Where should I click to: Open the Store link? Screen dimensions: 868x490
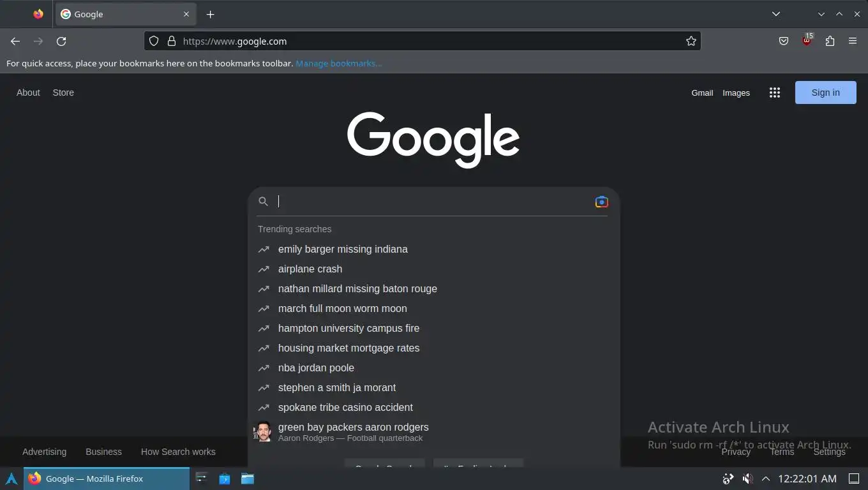coord(63,93)
